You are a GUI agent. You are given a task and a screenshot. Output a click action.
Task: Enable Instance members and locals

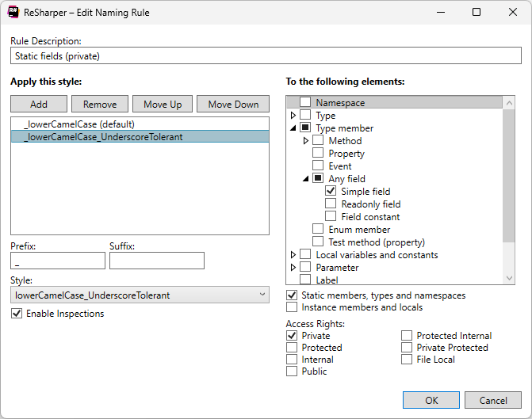point(291,307)
